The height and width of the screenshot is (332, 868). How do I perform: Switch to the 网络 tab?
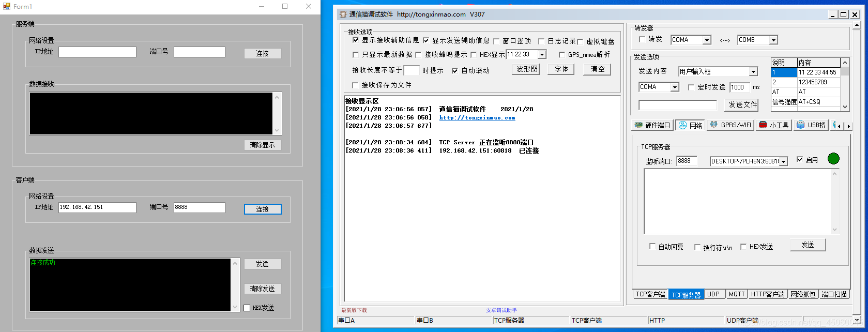pos(690,125)
